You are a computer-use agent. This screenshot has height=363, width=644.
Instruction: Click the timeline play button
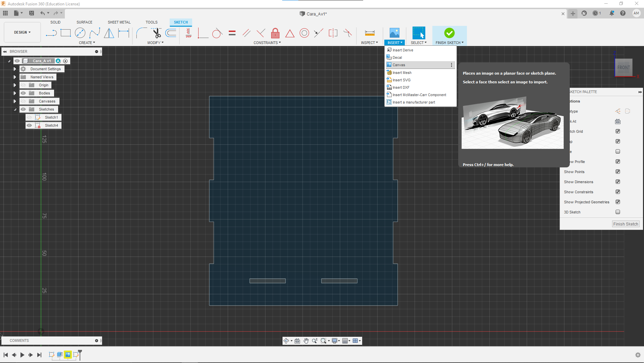pos(22,355)
